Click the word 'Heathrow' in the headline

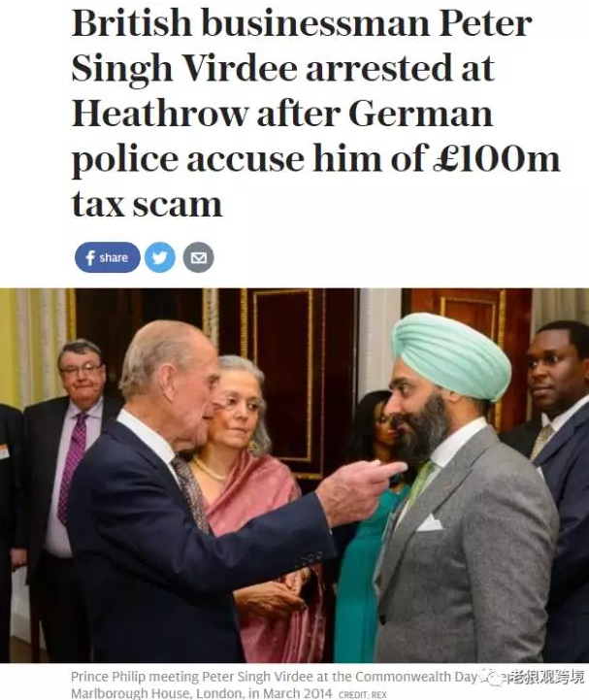(x=159, y=113)
